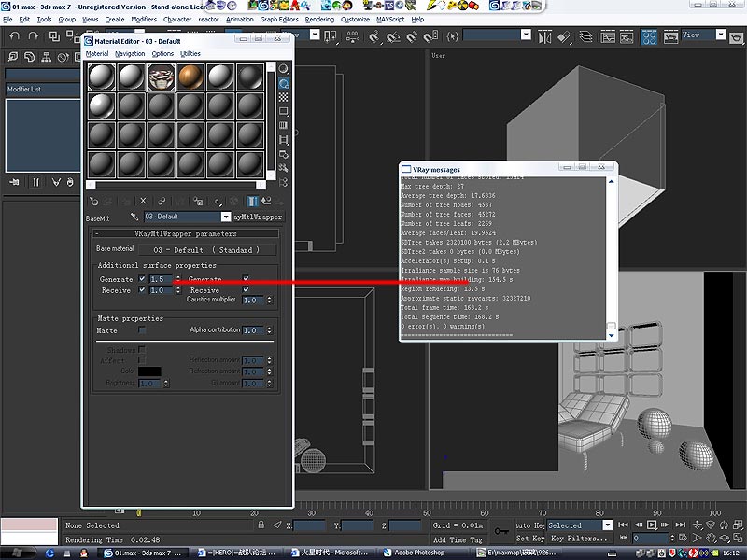Select the wood sphere material slot
This screenshot has width=747, height=560.
tap(190, 77)
